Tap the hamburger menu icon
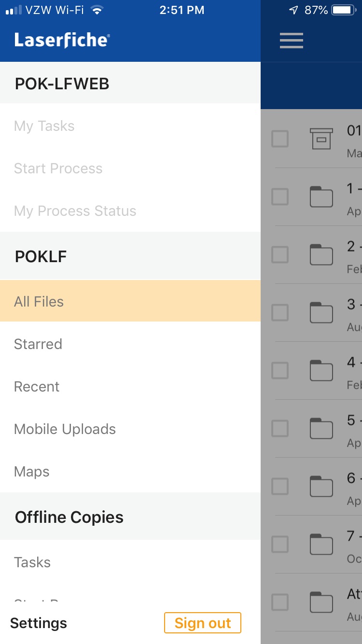This screenshot has width=362, height=644. [292, 41]
